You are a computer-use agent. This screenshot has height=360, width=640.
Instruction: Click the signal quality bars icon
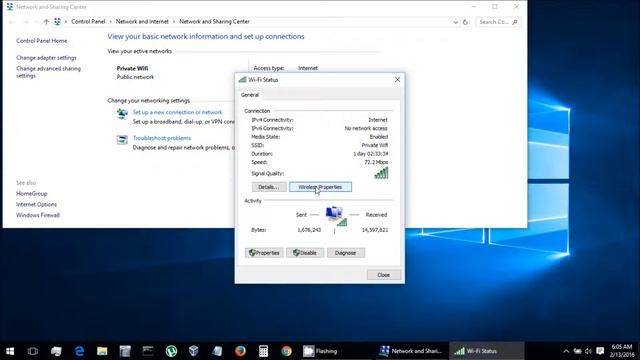[x=381, y=173]
